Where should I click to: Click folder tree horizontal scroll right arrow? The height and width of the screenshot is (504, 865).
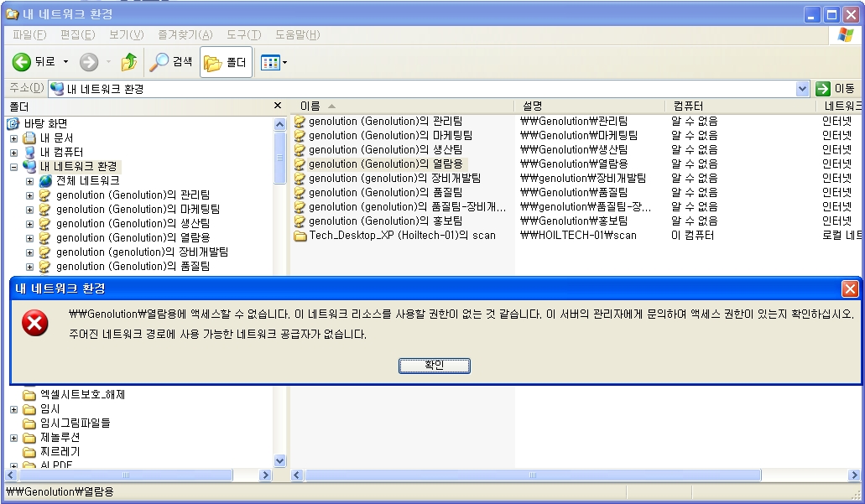(265, 475)
